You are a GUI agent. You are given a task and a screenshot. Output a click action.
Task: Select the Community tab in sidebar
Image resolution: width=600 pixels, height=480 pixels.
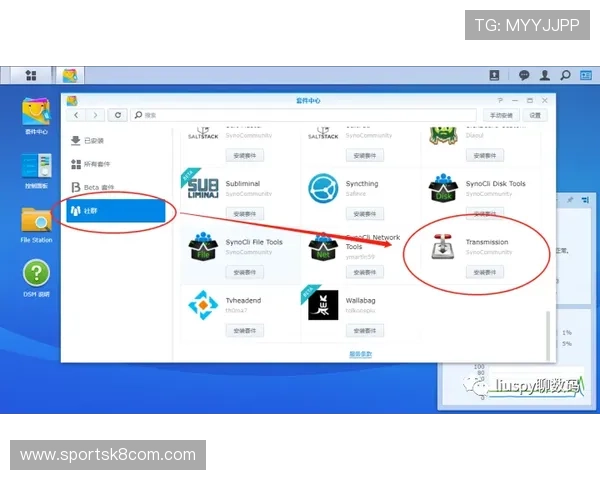tap(113, 211)
